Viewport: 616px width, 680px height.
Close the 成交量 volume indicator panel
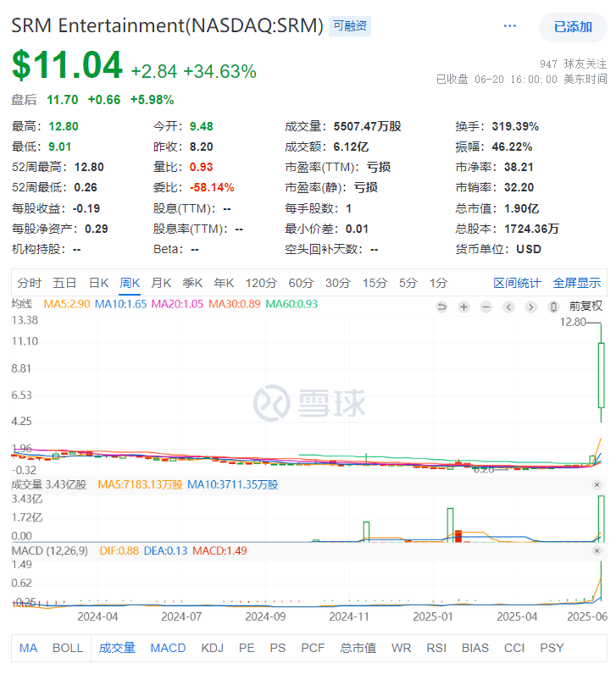tap(597, 485)
